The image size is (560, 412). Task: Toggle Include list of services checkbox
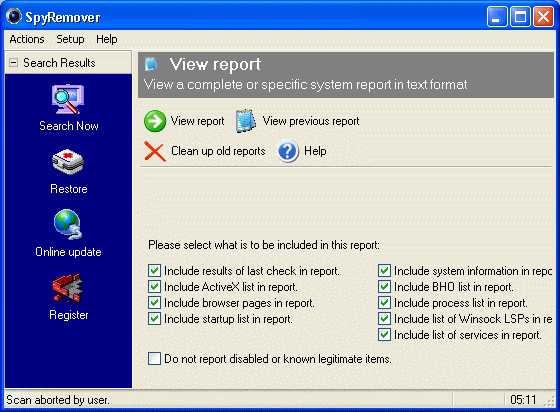(x=384, y=335)
